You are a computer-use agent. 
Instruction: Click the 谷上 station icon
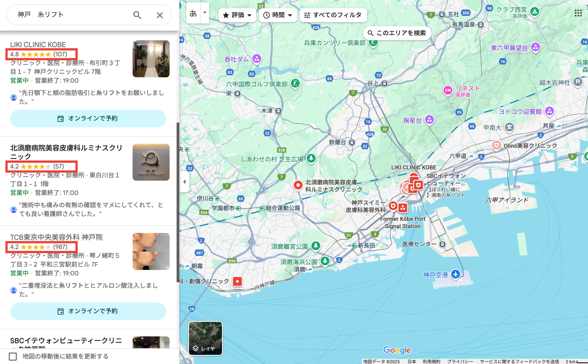coord(385,83)
